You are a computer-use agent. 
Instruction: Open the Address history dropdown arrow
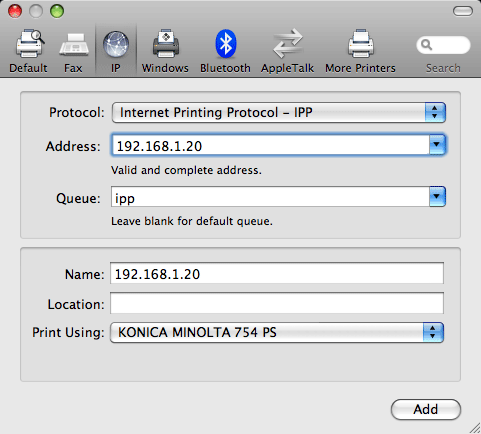pyautogui.click(x=437, y=145)
